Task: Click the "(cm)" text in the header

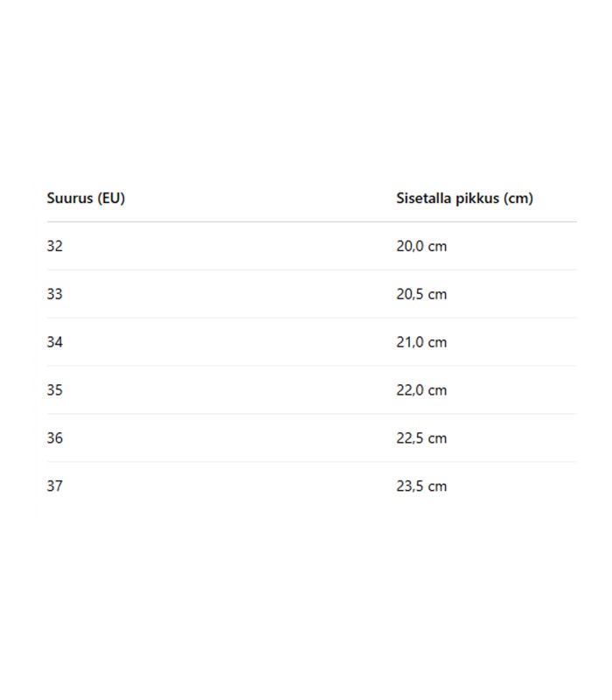Action: 518,198
